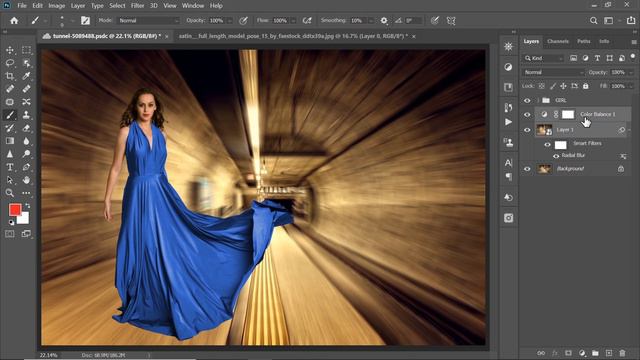The height and width of the screenshot is (360, 640).
Task: Create new group folder icon
Action: [x=595, y=353]
